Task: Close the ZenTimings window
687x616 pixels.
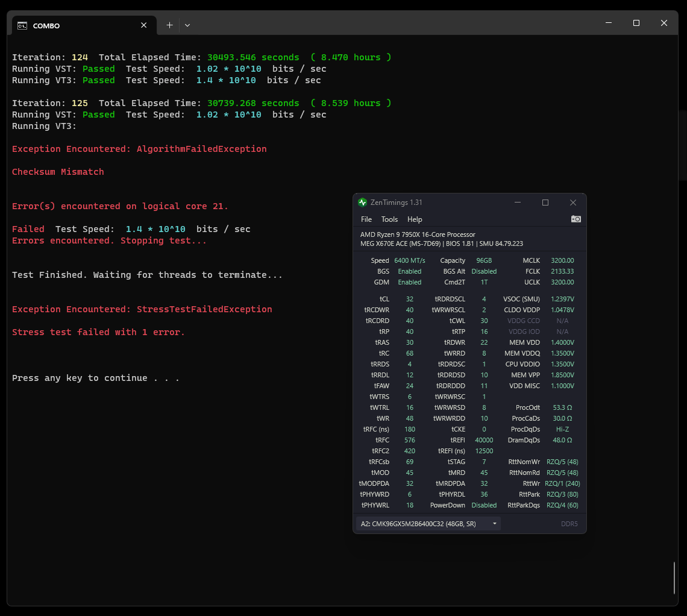Action: click(x=572, y=203)
